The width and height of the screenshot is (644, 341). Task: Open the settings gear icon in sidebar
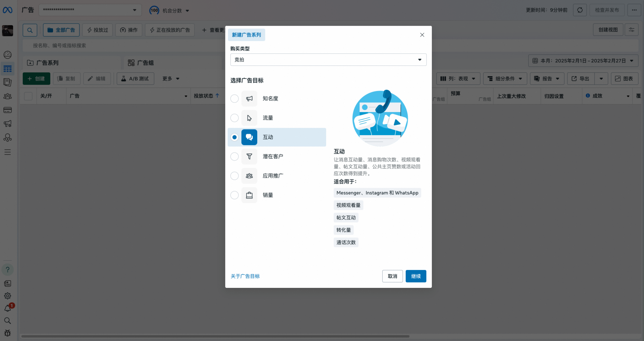[8, 296]
